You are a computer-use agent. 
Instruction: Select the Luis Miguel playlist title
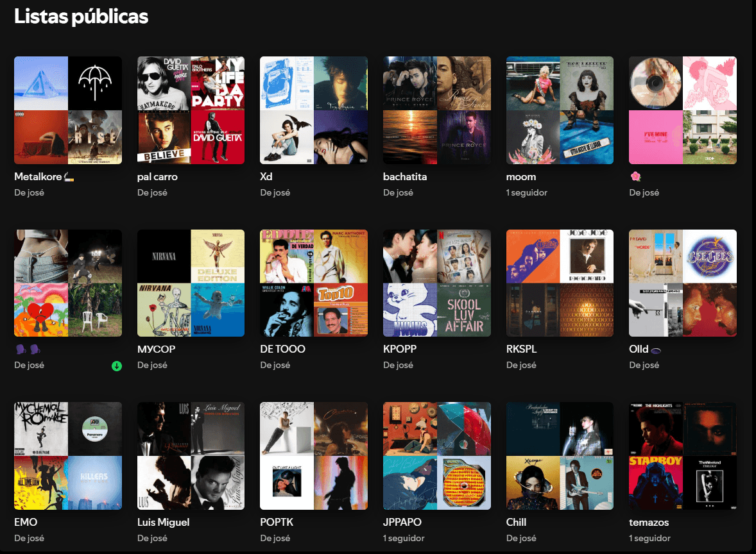pyautogui.click(x=163, y=522)
